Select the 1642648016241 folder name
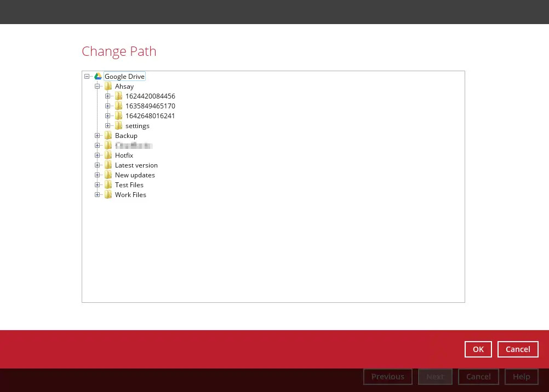The height and width of the screenshot is (392, 549). pos(150,116)
